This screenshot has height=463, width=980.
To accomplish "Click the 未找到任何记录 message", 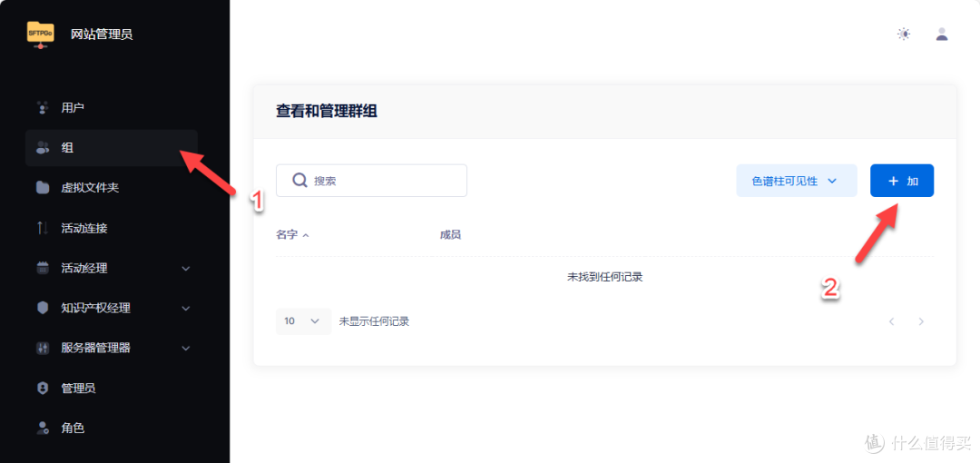I will [x=604, y=277].
